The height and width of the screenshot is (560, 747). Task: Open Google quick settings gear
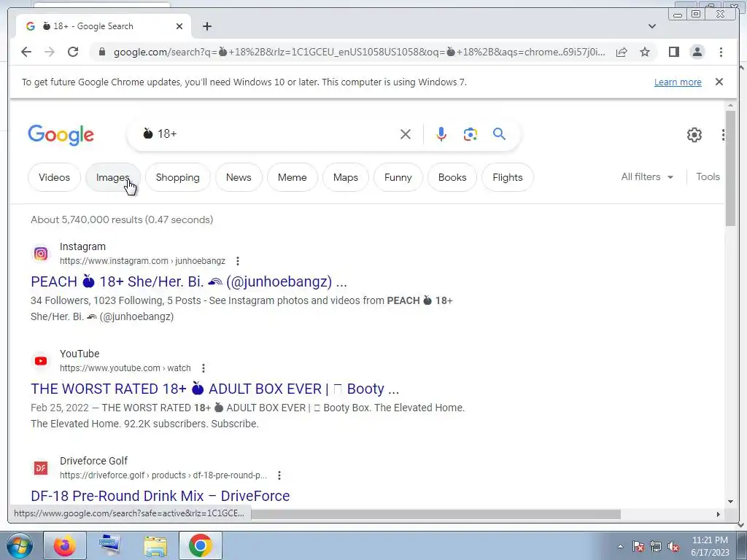pos(694,135)
